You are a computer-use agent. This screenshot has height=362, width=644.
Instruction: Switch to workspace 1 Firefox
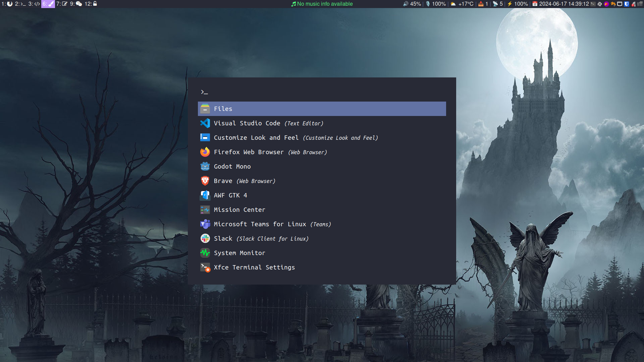click(x=7, y=4)
